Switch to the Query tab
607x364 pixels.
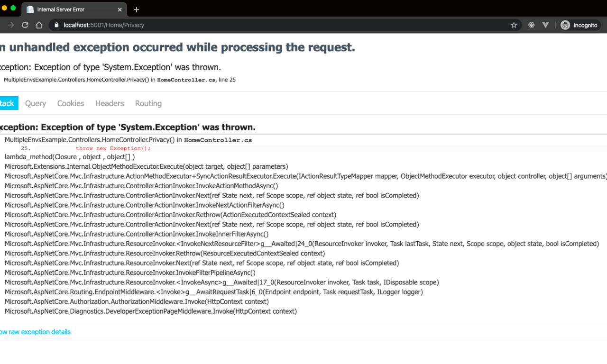(x=36, y=103)
